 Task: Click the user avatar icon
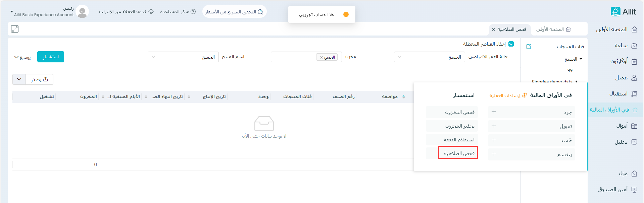[x=82, y=12]
